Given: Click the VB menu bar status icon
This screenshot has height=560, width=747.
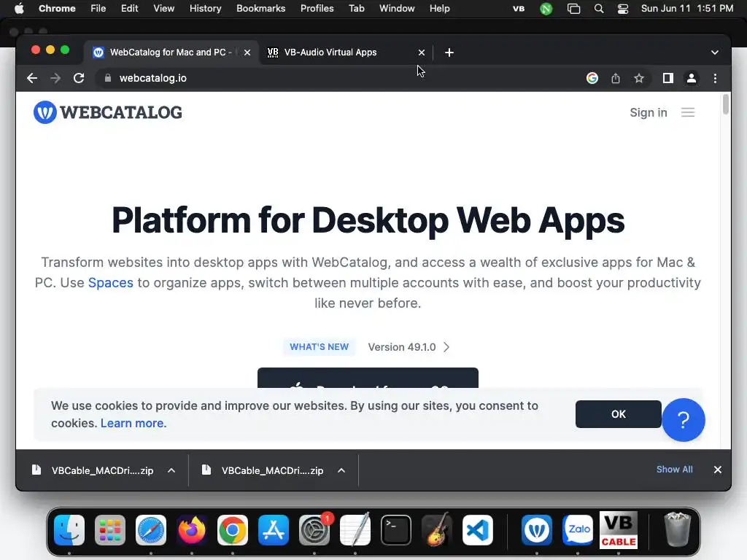Looking at the screenshot, I should click(x=519, y=9).
